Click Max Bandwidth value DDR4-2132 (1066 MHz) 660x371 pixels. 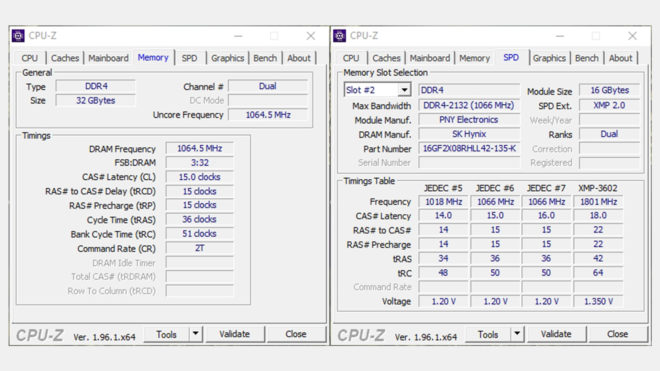click(x=469, y=106)
